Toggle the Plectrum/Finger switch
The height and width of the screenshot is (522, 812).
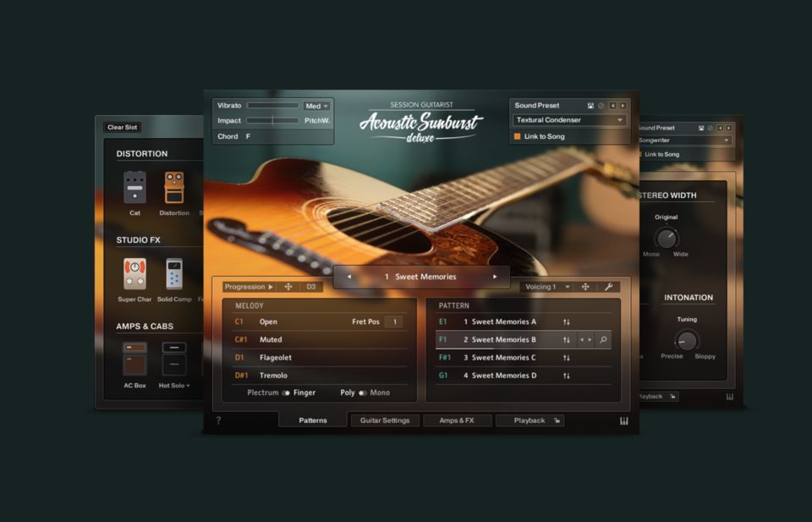(286, 393)
